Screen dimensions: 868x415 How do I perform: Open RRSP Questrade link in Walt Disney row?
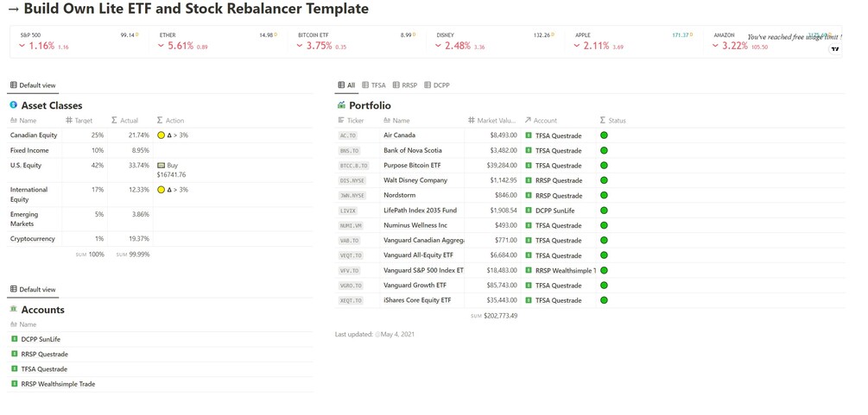point(559,180)
